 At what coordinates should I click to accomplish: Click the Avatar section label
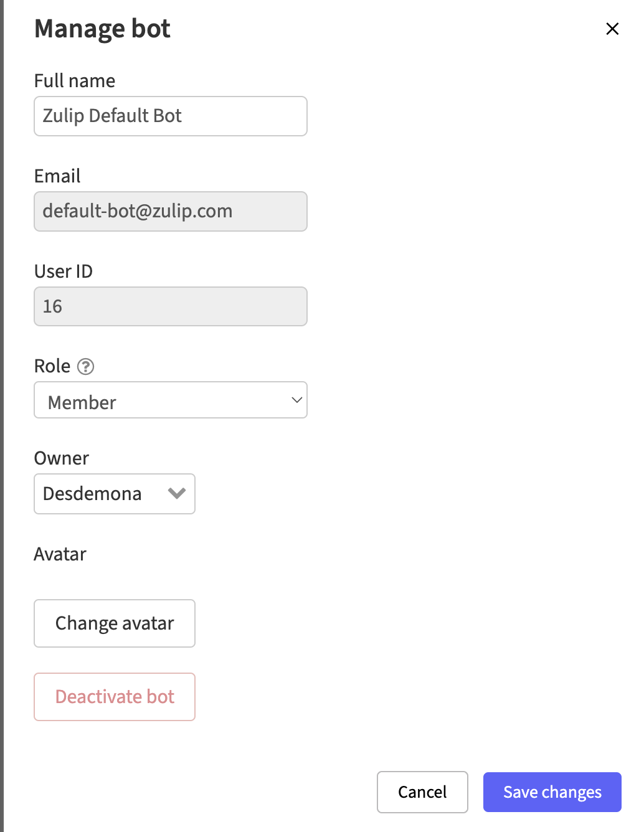[x=60, y=554]
